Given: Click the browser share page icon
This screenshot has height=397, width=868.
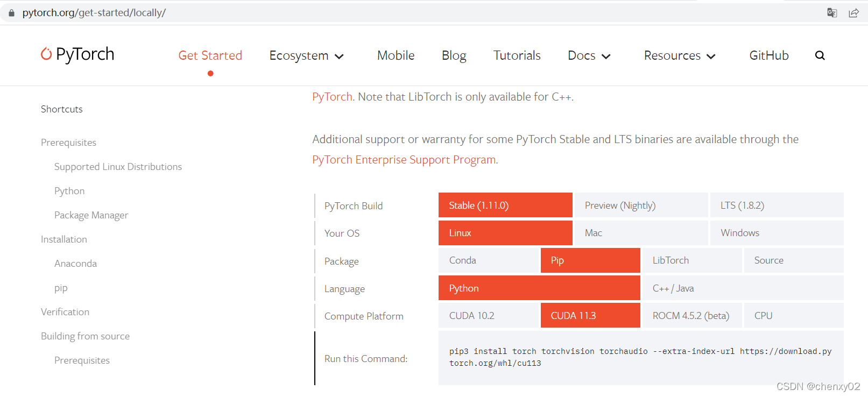Looking at the screenshot, I should [x=853, y=12].
